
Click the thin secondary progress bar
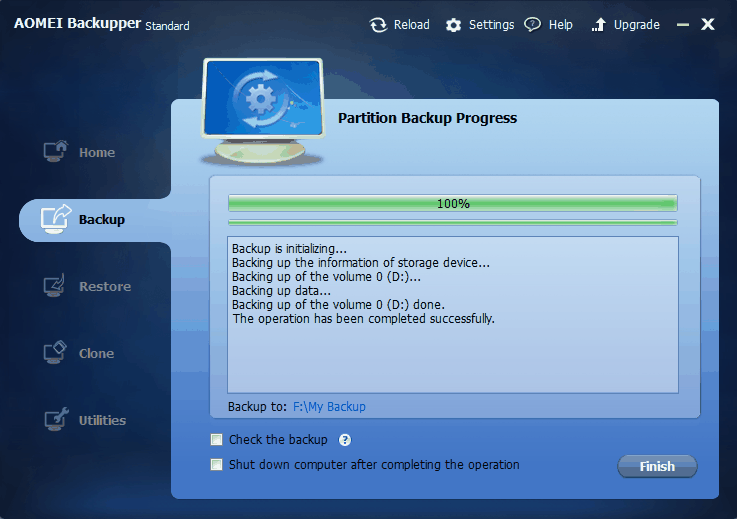pos(453,222)
